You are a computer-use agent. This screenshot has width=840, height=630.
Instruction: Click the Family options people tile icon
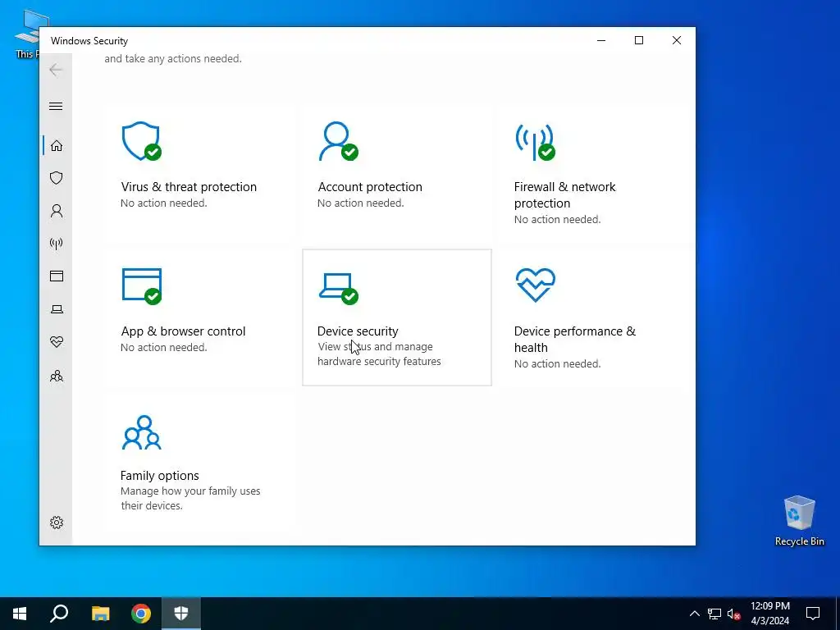pos(141,432)
